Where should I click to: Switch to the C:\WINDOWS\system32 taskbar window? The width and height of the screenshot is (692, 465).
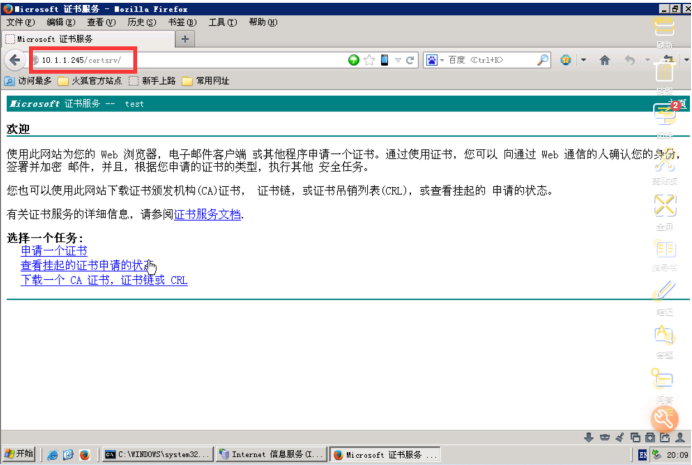(x=158, y=454)
